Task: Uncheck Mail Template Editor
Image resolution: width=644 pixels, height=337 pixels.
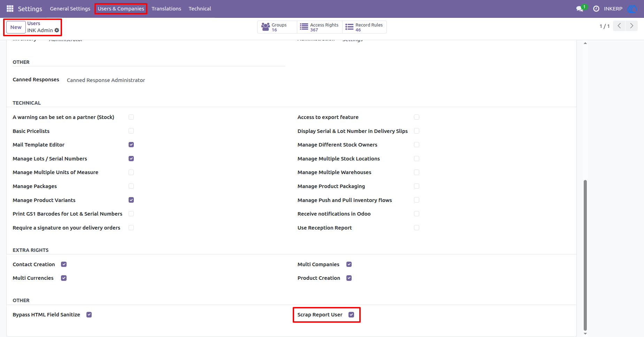Action: [x=131, y=145]
